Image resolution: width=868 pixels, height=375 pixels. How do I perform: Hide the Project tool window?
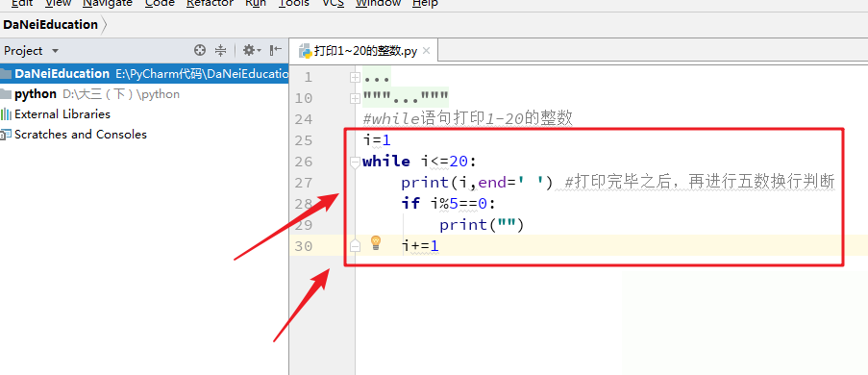(x=275, y=50)
